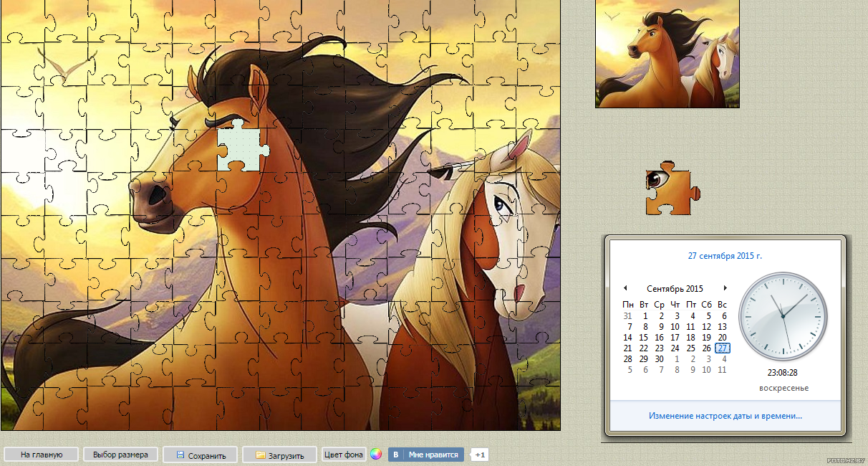Save the puzzle with 'Сохранить'
The width and height of the screenshot is (868, 466).
[x=200, y=455]
